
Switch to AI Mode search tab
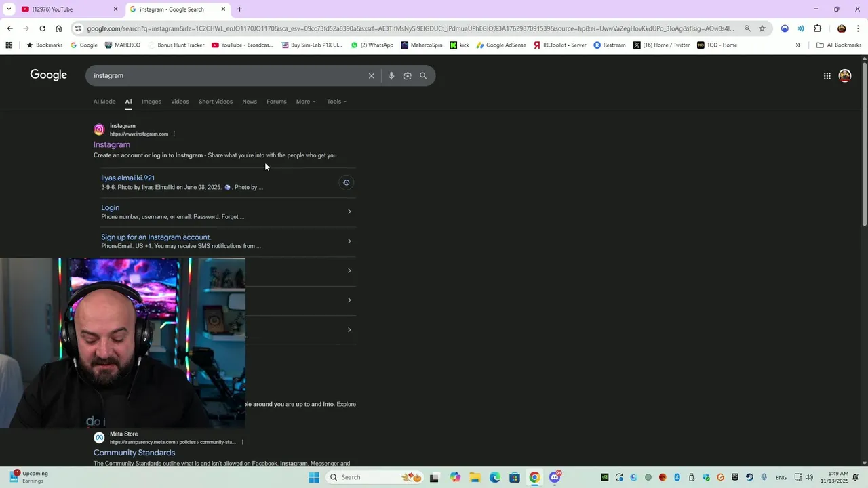click(x=104, y=102)
